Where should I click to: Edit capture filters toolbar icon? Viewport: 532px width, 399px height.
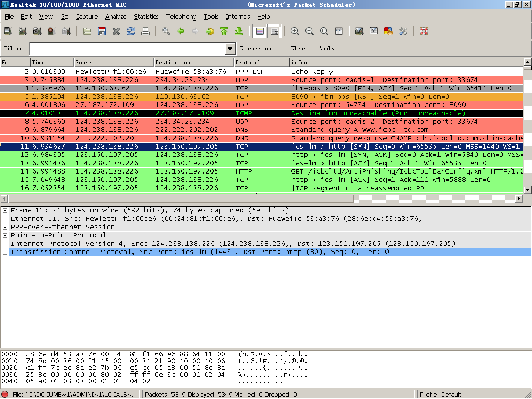[360, 31]
